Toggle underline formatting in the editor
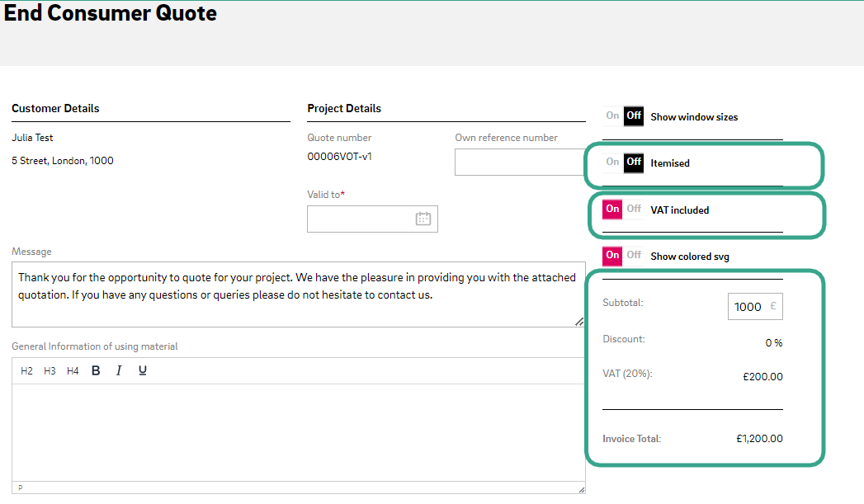The width and height of the screenshot is (864, 504). 143,371
